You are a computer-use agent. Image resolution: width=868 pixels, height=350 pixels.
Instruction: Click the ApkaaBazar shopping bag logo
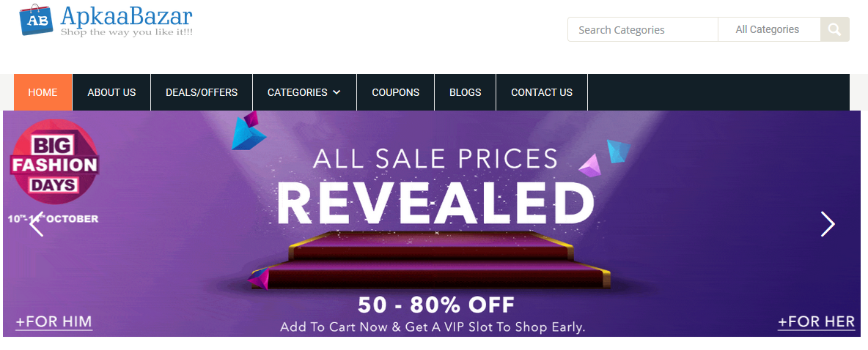coord(37,19)
